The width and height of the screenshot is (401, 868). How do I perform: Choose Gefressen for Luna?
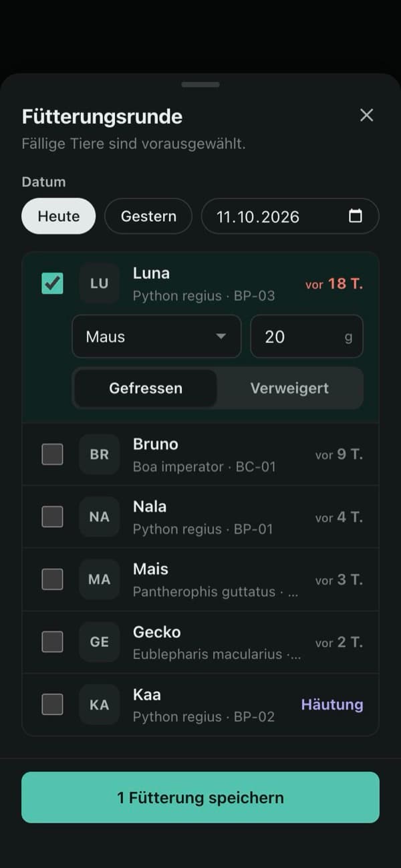[146, 388]
